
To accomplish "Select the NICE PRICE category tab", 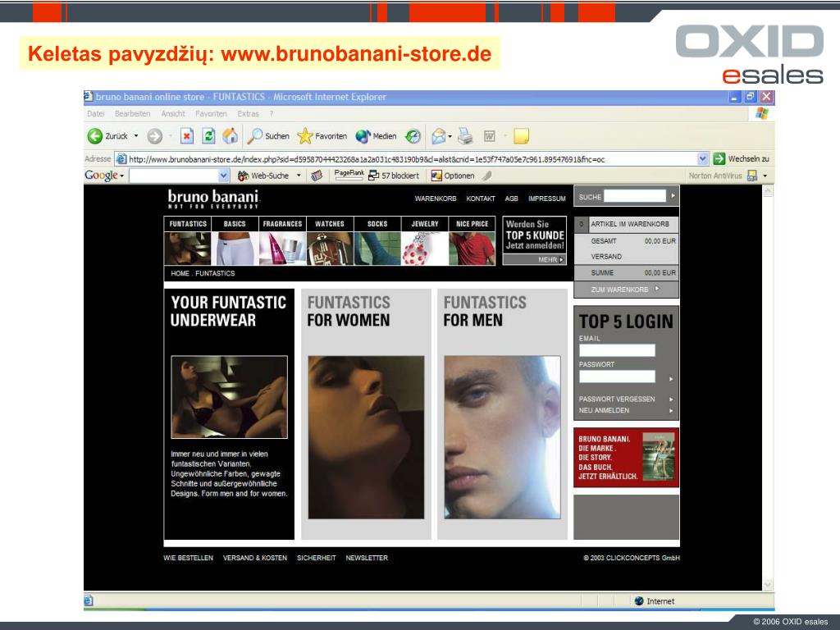I will coord(472,224).
